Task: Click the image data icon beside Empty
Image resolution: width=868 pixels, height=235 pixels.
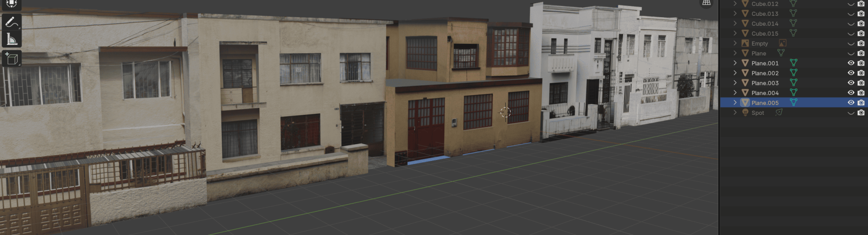Action: [783, 43]
